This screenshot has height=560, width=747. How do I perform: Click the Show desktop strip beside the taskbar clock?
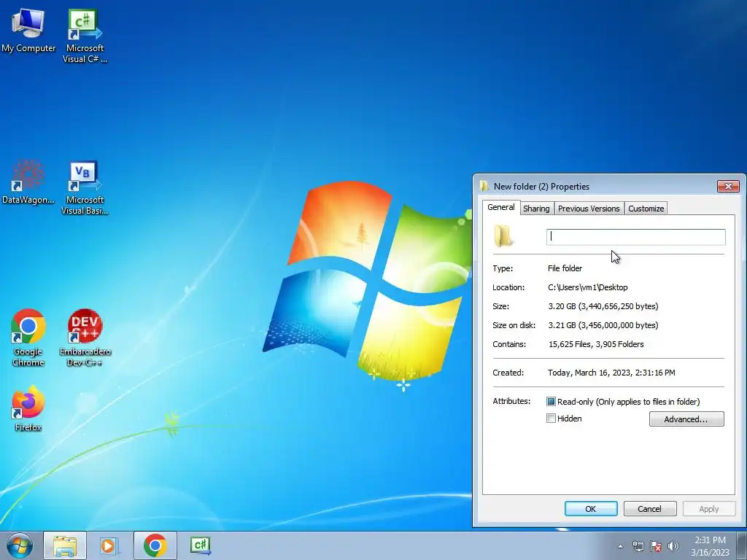[742, 545]
